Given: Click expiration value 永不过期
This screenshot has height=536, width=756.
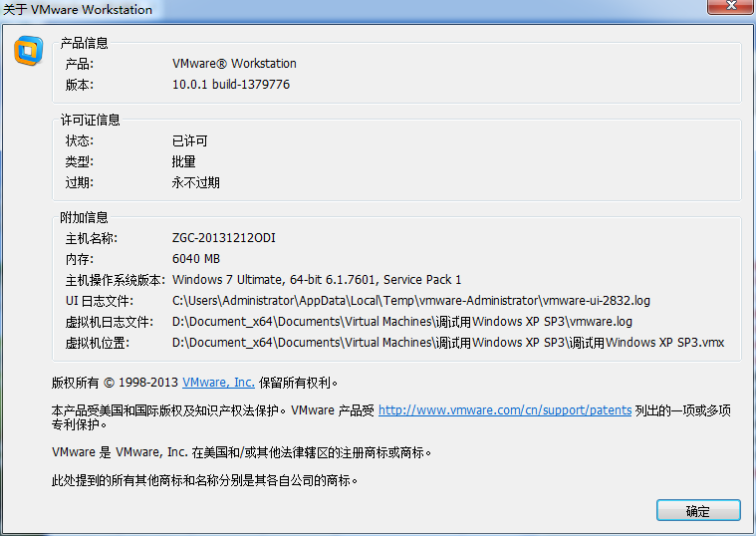Looking at the screenshot, I should point(196,183).
